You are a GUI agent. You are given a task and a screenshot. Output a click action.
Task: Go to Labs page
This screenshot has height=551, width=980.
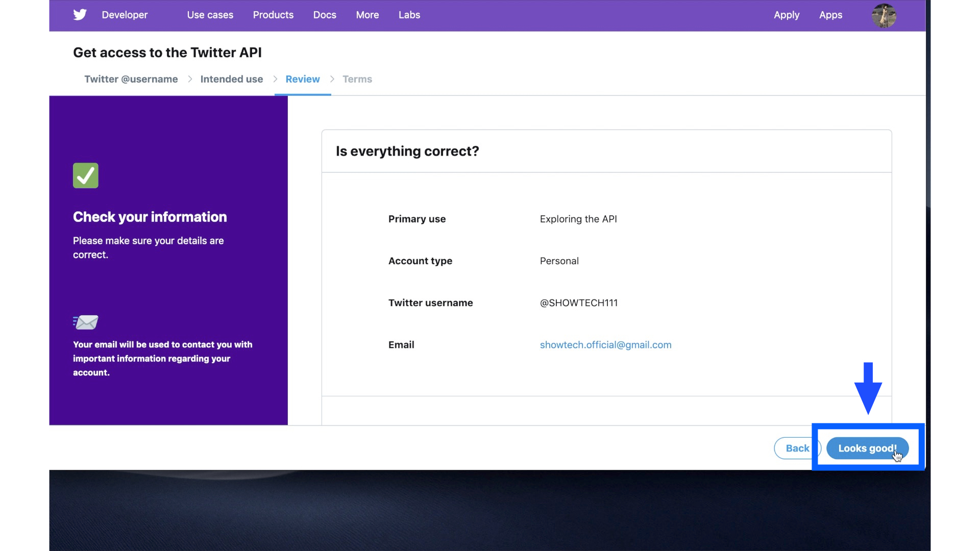coord(409,15)
